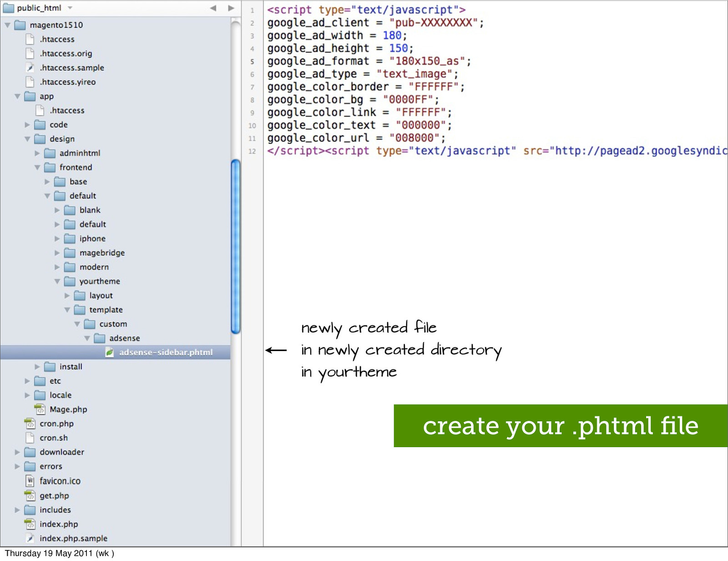This screenshot has width=728, height=561.
Task: Click the google_color_url "008000" value
Action: coord(414,138)
